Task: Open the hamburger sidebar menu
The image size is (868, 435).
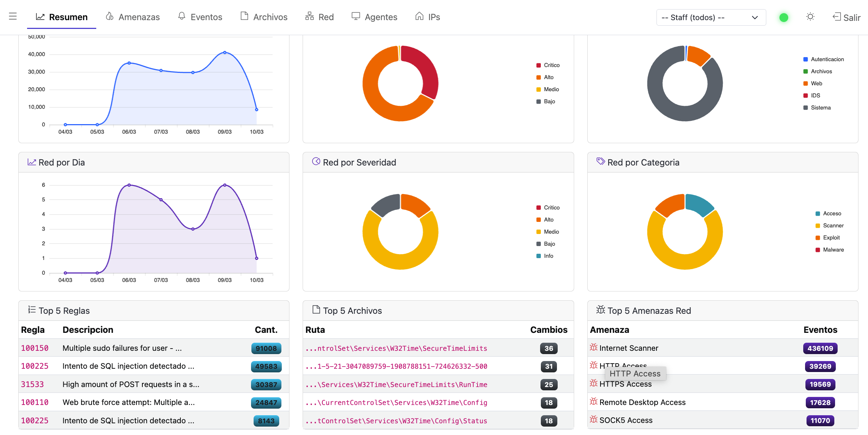Action: [x=13, y=16]
